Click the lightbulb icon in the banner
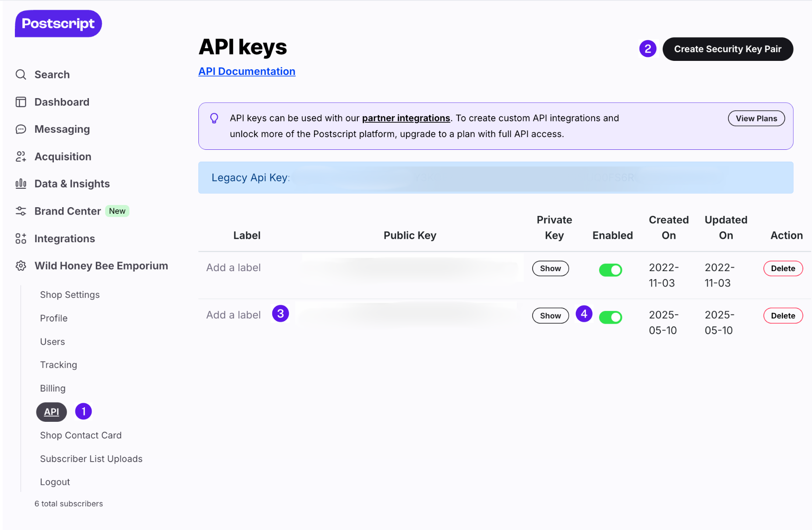 (214, 118)
